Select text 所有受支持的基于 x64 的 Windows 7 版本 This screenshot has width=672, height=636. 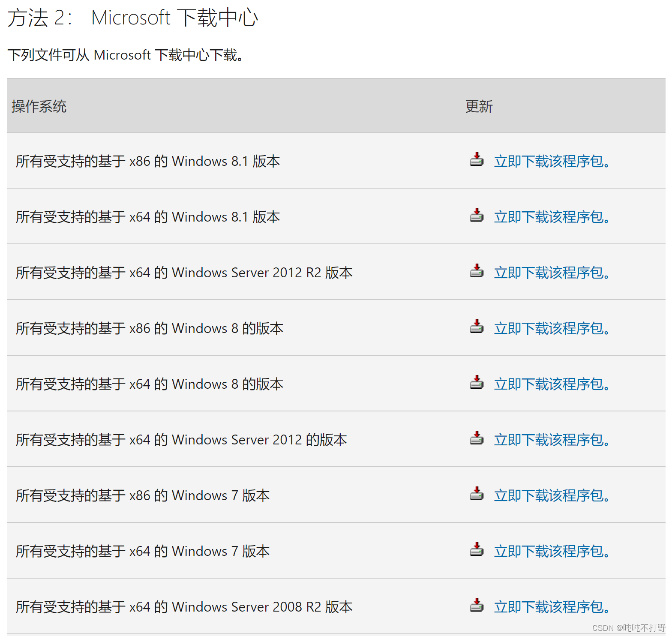143,551
